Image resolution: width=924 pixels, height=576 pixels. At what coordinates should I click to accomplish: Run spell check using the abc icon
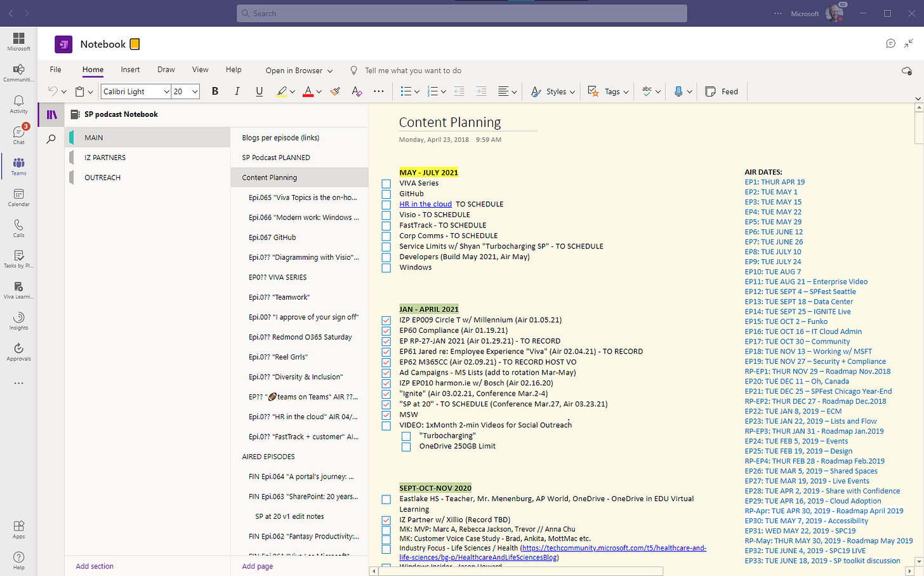[647, 91]
